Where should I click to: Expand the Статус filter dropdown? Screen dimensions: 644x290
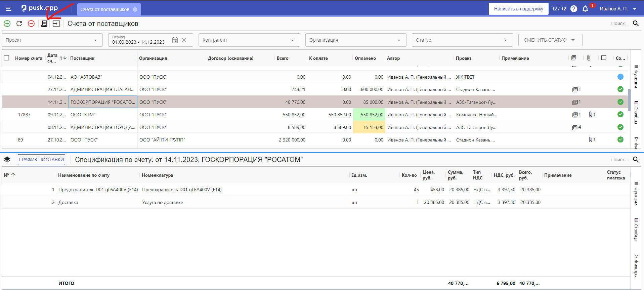[x=505, y=40]
